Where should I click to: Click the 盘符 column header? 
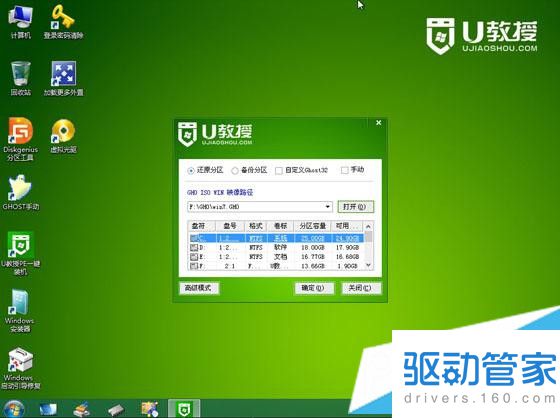[x=201, y=226]
